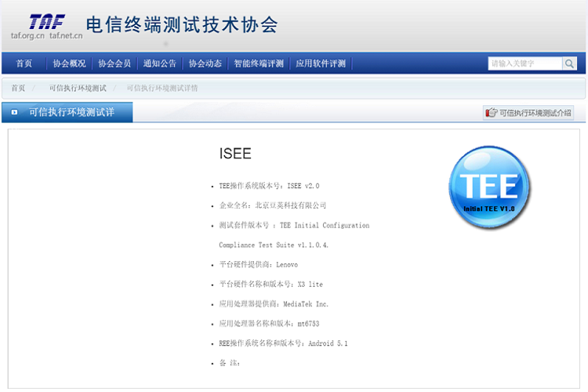The image size is (588, 392).
Task: Click the hand icon beside 可信执行环境测试介绍
Action: pos(492,113)
